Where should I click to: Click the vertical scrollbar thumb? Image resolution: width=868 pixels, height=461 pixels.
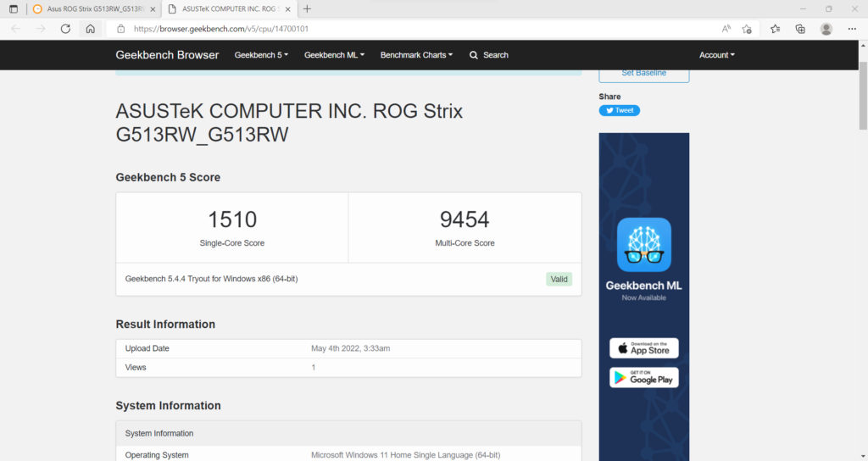coord(863,95)
